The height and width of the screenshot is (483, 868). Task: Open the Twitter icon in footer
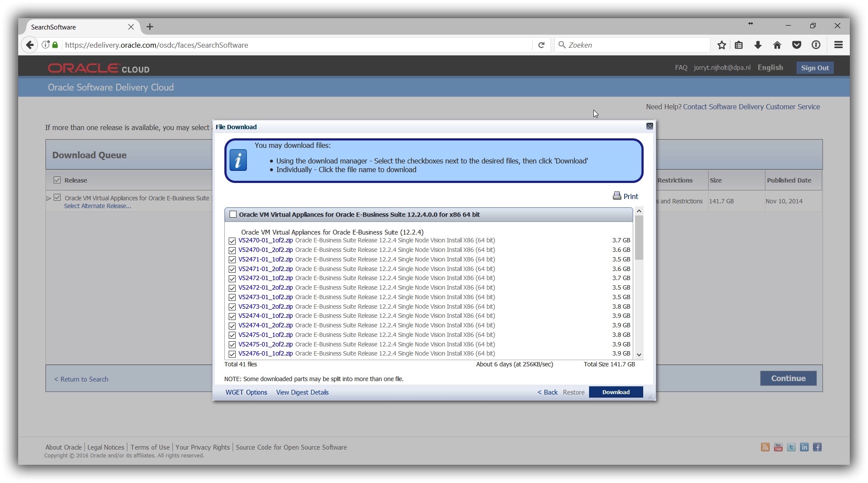click(x=791, y=447)
